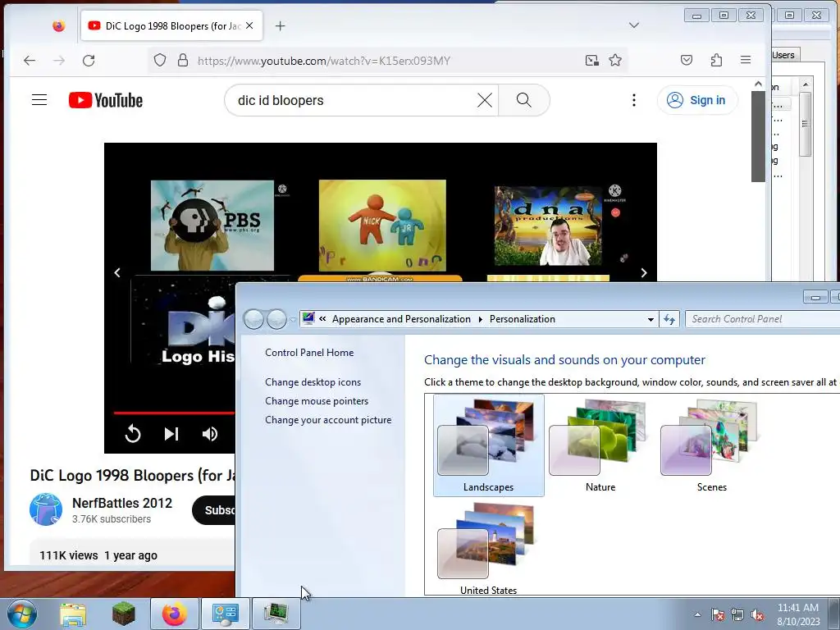Image resolution: width=840 pixels, height=630 pixels.
Task: Submit search with magnifier button
Action: [x=524, y=100]
